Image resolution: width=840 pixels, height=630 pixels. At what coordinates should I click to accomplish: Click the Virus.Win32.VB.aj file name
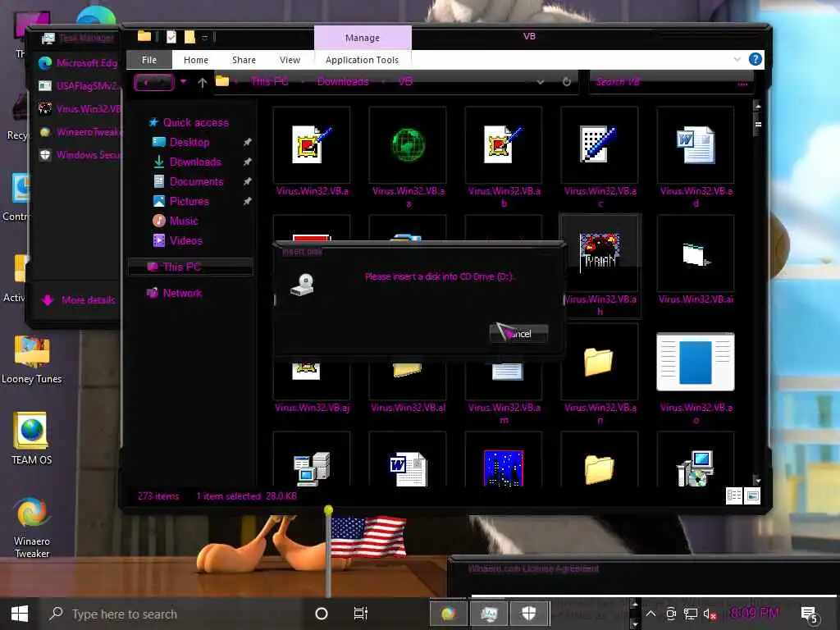pyautogui.click(x=312, y=408)
